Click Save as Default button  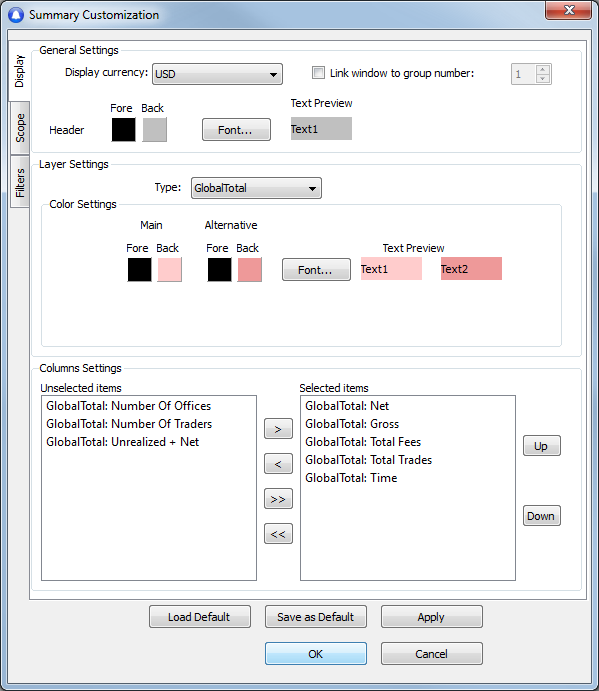coord(316,617)
